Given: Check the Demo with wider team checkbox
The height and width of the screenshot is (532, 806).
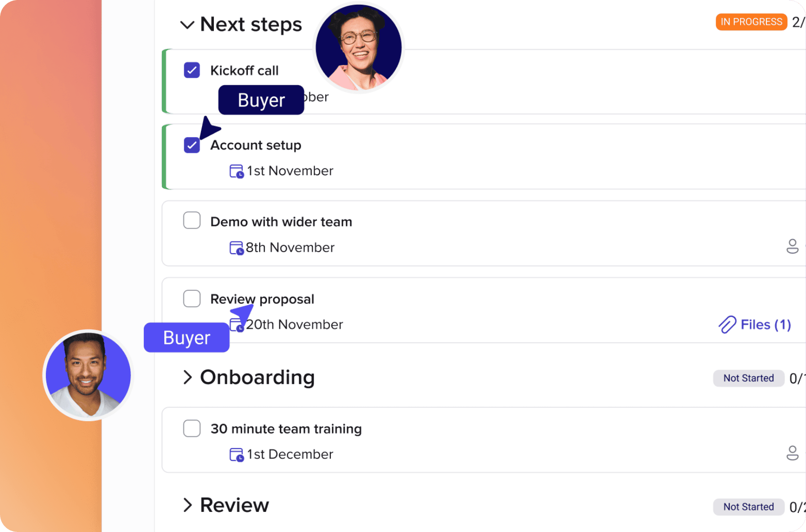Looking at the screenshot, I should pyautogui.click(x=192, y=221).
